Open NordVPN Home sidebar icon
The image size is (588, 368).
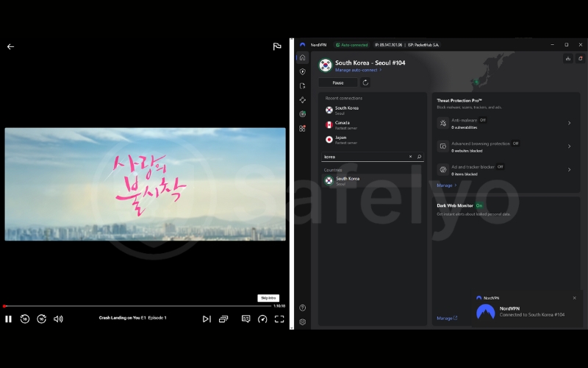(x=303, y=57)
